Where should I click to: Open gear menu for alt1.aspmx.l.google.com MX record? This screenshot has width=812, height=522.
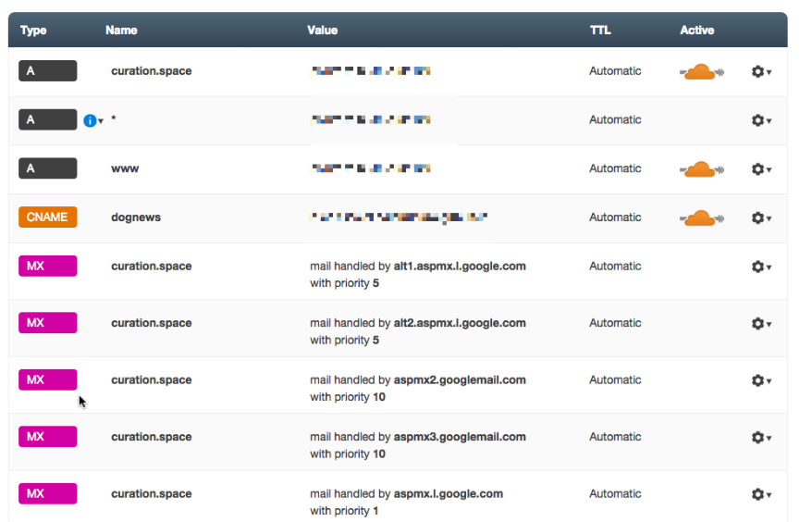pyautogui.click(x=761, y=267)
